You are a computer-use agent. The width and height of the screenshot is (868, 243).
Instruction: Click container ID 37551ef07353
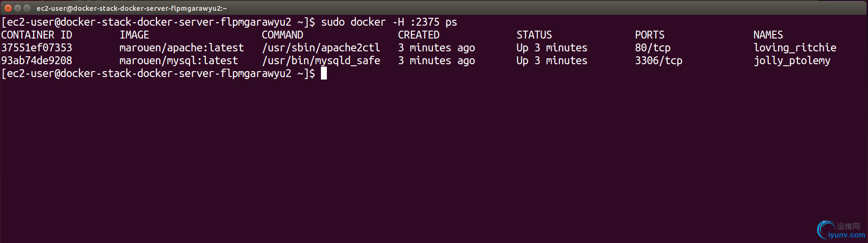(x=37, y=48)
